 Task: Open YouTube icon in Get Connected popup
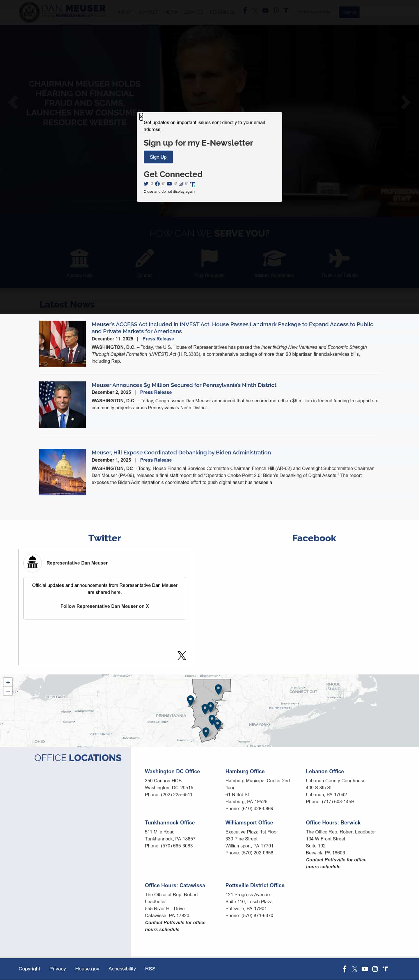click(169, 184)
